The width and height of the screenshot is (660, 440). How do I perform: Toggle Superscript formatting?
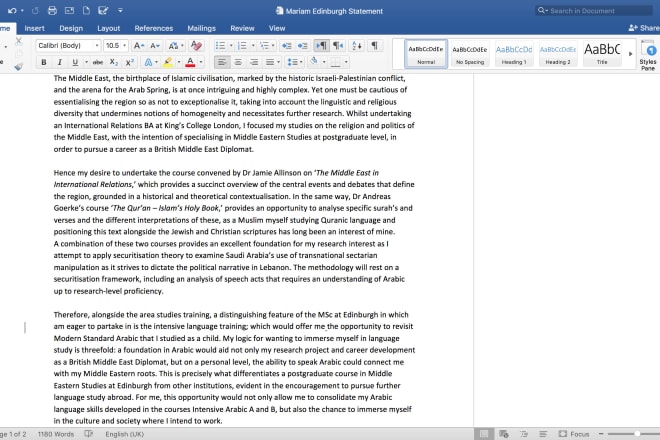[130, 62]
